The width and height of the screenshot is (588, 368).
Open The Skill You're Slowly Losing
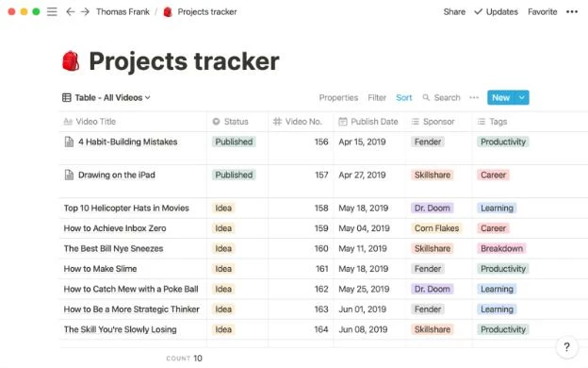click(x=120, y=329)
